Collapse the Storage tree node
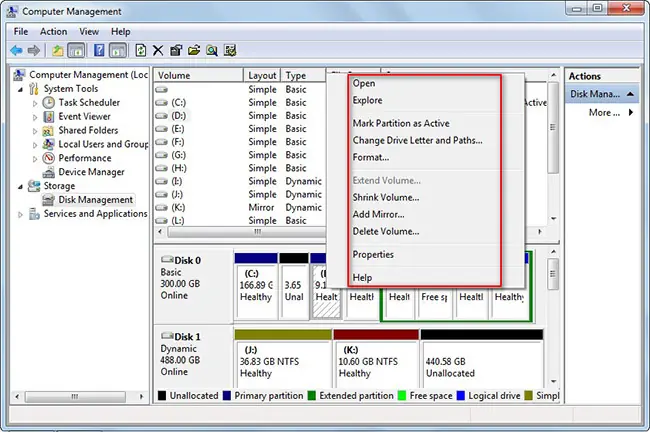The image size is (650, 432). (20, 187)
